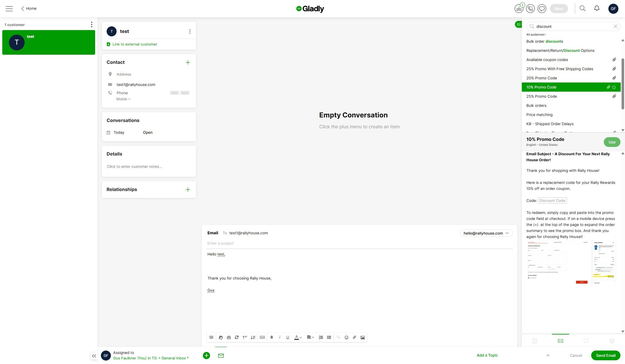Switch to reference answers tab
This screenshot has height=364, width=625.
click(x=534, y=341)
